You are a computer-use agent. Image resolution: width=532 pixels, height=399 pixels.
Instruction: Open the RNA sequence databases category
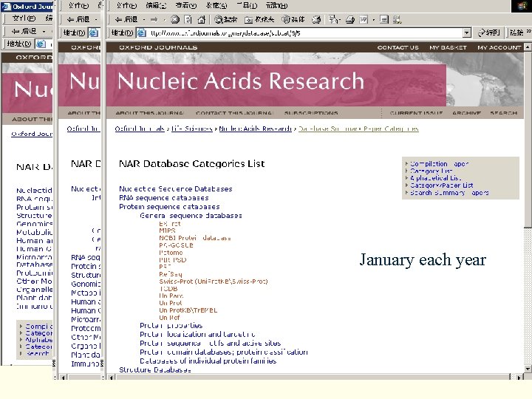click(x=164, y=198)
